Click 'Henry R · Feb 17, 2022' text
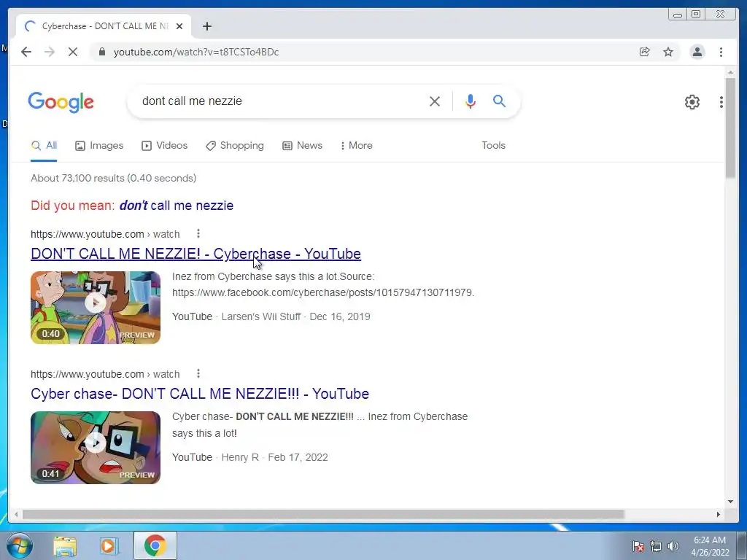Image resolution: width=747 pixels, height=560 pixels. point(274,458)
